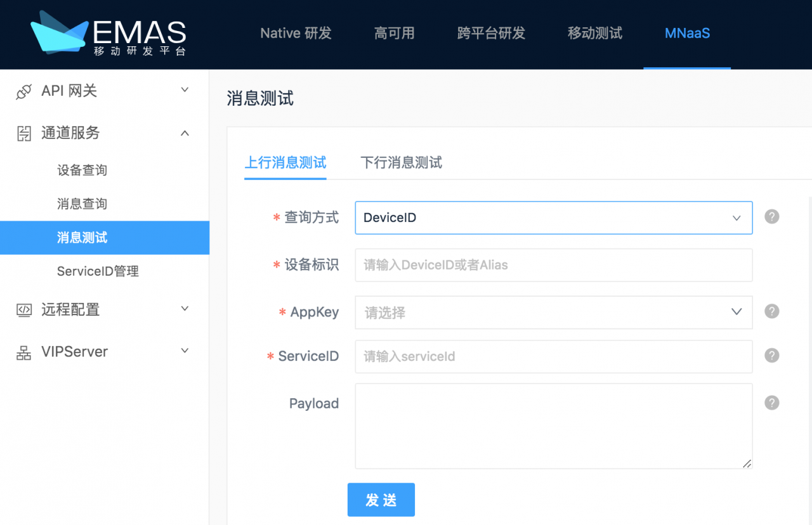Expand the 远程配置 menu chevron

[x=185, y=309]
